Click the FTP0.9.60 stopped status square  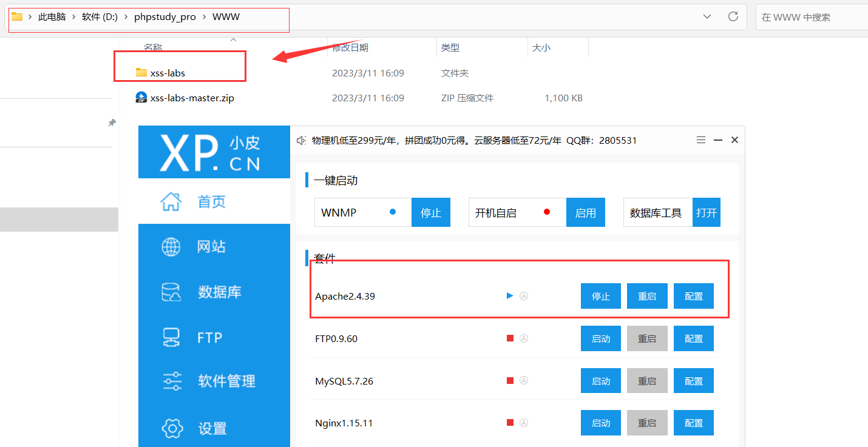coord(510,338)
